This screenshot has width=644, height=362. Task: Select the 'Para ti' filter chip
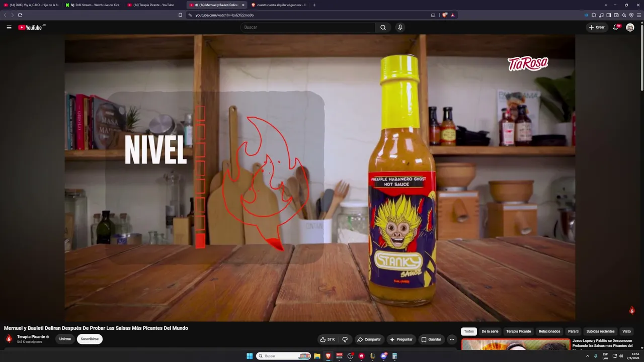pyautogui.click(x=573, y=331)
